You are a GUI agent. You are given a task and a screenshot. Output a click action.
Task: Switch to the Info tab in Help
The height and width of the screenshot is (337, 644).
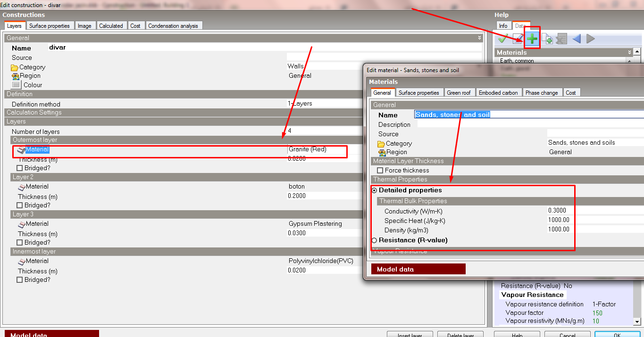tap(503, 26)
